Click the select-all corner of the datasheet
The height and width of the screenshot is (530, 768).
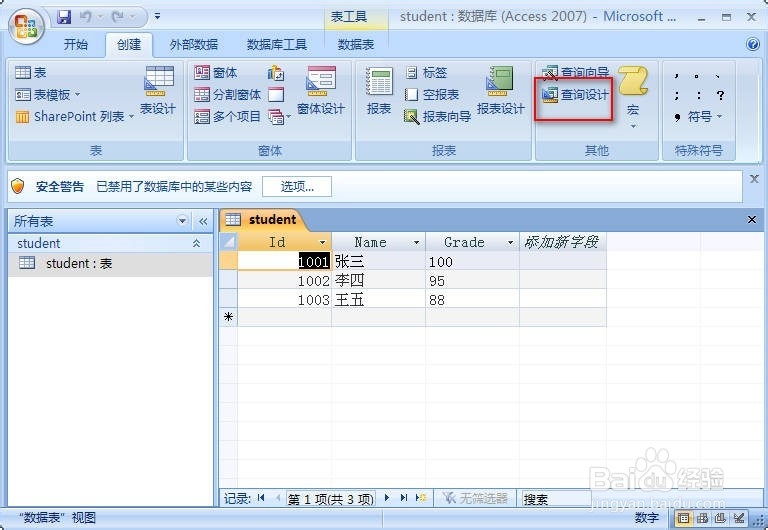(228, 242)
